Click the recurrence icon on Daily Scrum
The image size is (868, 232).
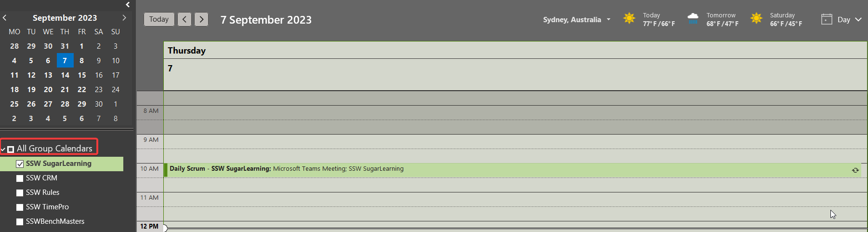pos(855,170)
